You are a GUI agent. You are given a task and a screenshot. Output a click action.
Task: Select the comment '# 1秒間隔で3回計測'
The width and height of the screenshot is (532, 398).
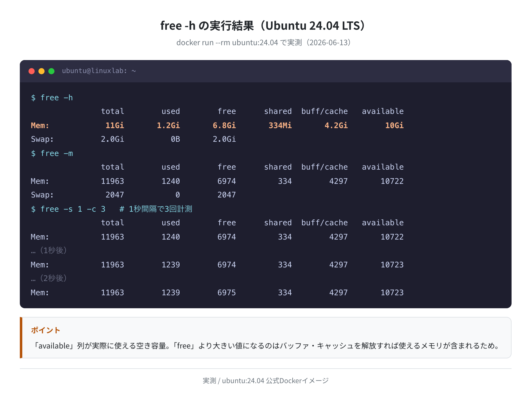click(156, 209)
